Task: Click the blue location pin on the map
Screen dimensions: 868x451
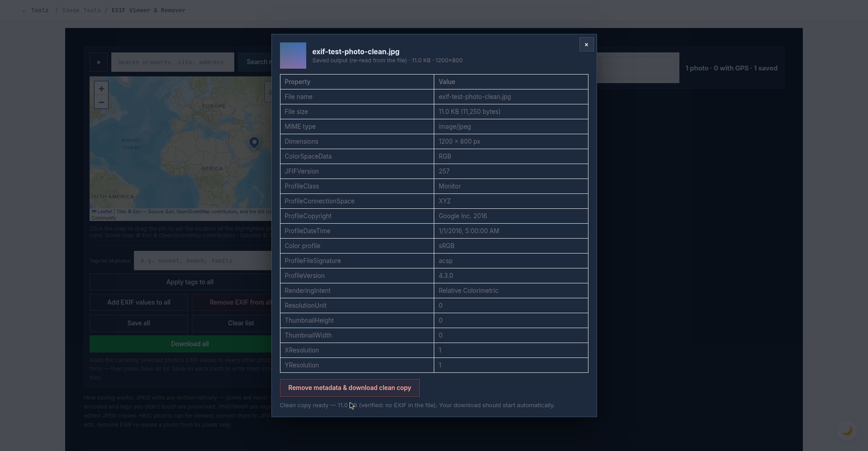Action: (254, 142)
